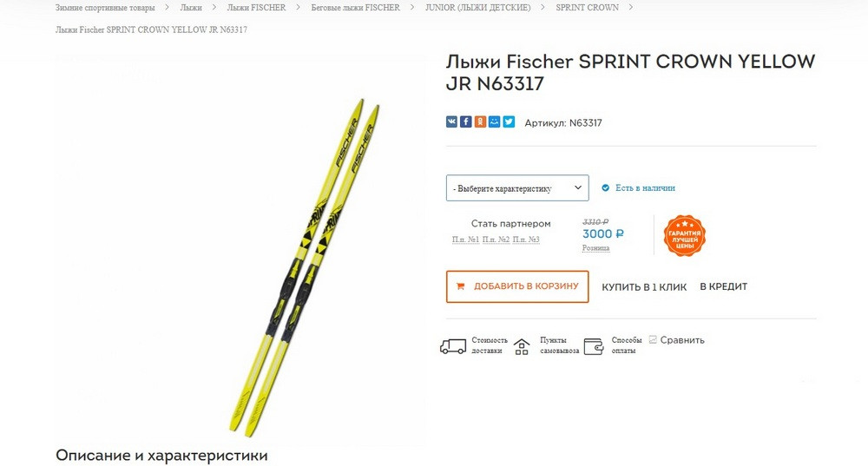Open the yellow Fischer skis image

coord(305,267)
